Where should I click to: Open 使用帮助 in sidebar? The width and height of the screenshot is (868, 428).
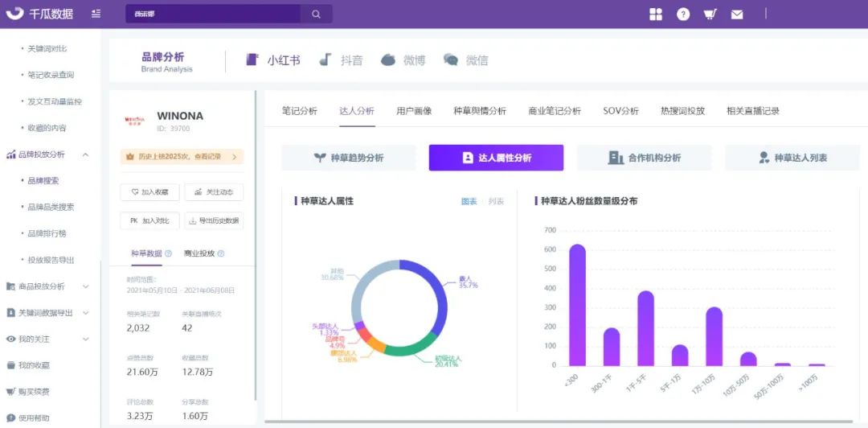(27, 418)
